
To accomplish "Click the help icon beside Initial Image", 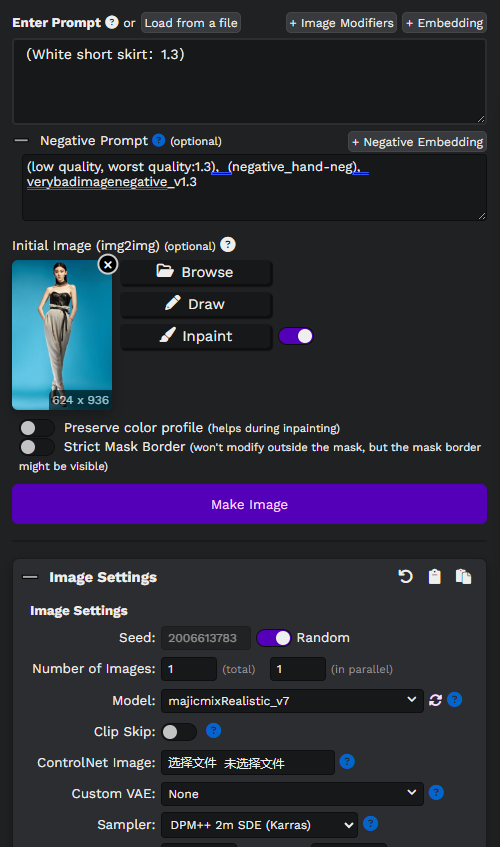I will pos(228,245).
